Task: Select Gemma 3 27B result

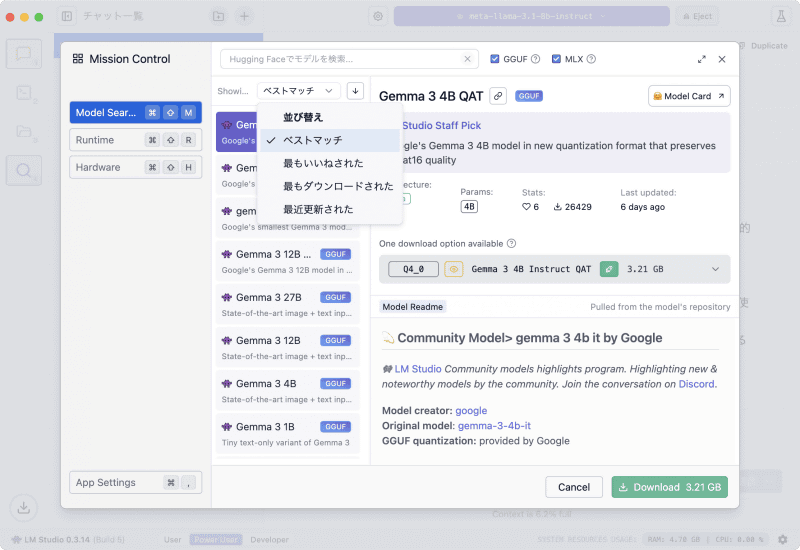Action: 287,305
